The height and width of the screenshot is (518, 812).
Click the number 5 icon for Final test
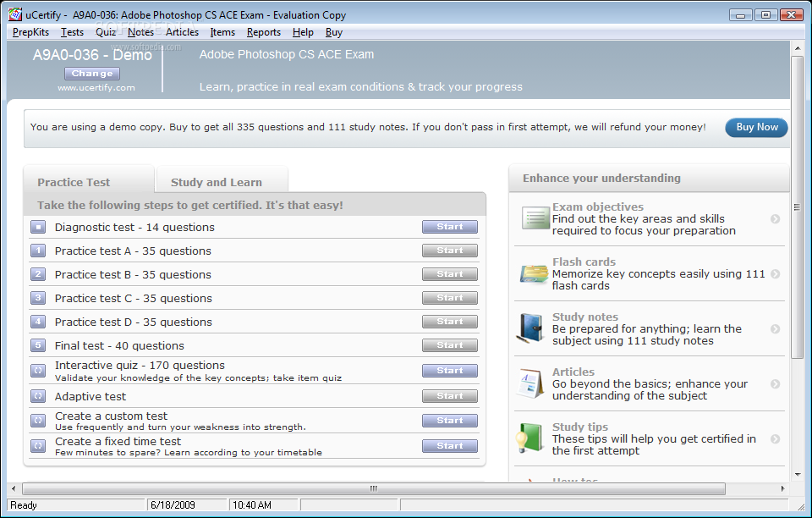tap(38, 345)
